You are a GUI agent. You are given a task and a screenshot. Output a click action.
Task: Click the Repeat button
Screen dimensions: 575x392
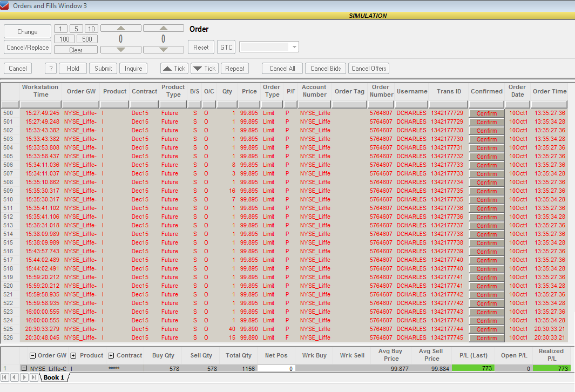click(x=235, y=69)
